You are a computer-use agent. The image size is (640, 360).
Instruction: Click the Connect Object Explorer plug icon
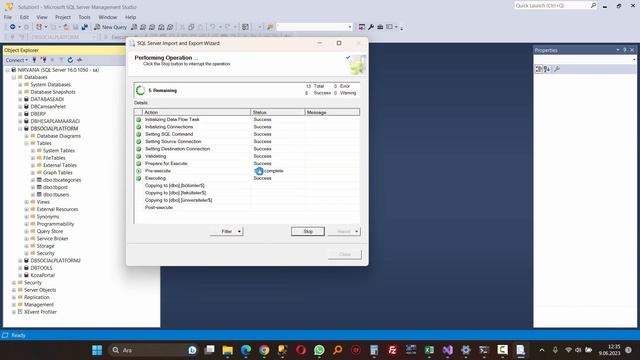coord(34,60)
